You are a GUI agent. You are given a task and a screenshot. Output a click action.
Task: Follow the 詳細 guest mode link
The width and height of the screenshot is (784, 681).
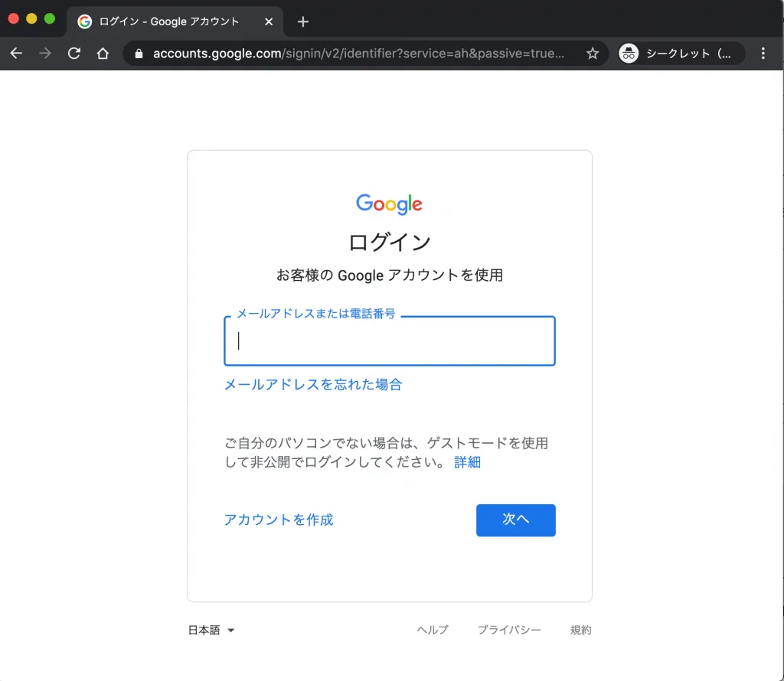click(x=467, y=462)
